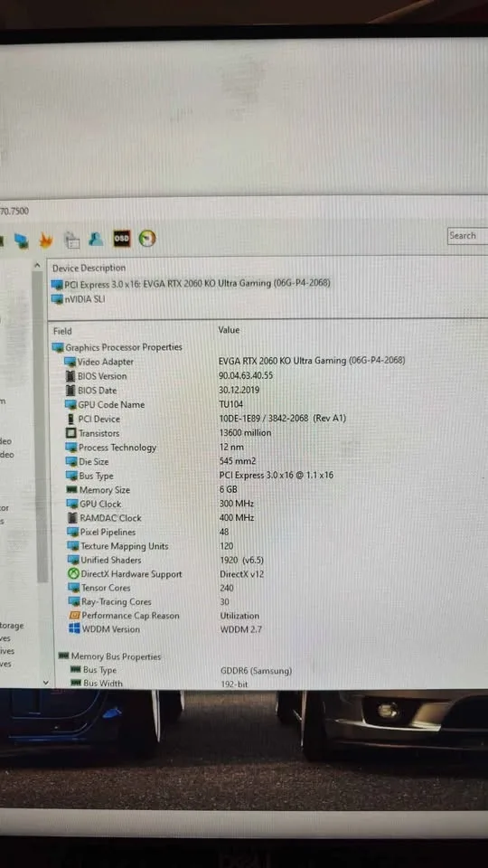
Task: Select the TU104 code name value
Action: [230, 404]
